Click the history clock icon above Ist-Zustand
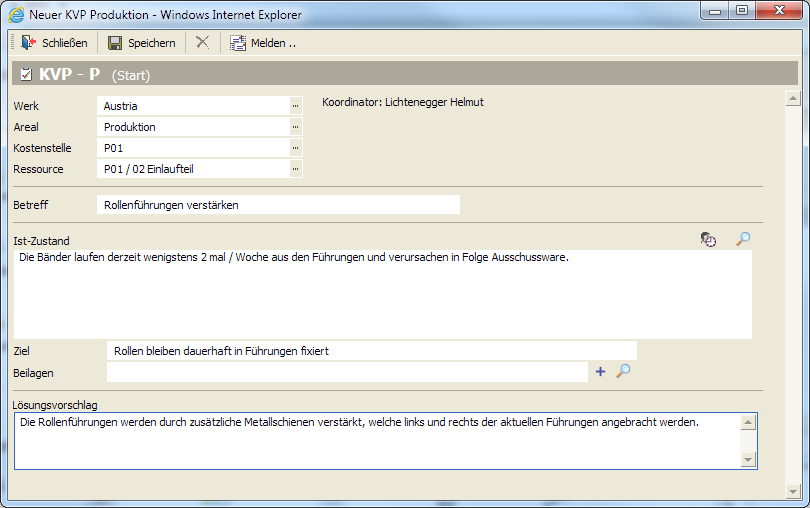 tap(708, 239)
